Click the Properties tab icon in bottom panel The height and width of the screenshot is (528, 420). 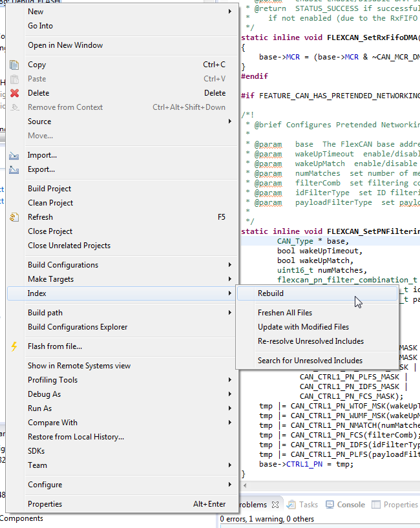(376, 505)
